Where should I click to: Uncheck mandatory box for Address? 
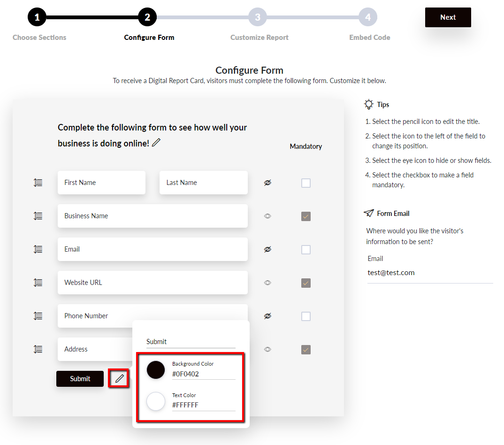tap(305, 350)
